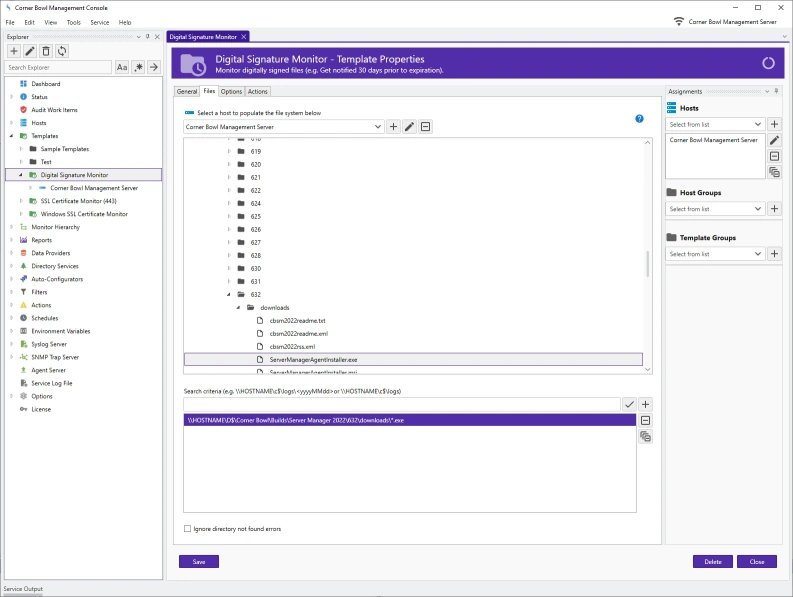Click the checkmark icon beside search criteria field
This screenshot has height=597, width=793.
629,404
